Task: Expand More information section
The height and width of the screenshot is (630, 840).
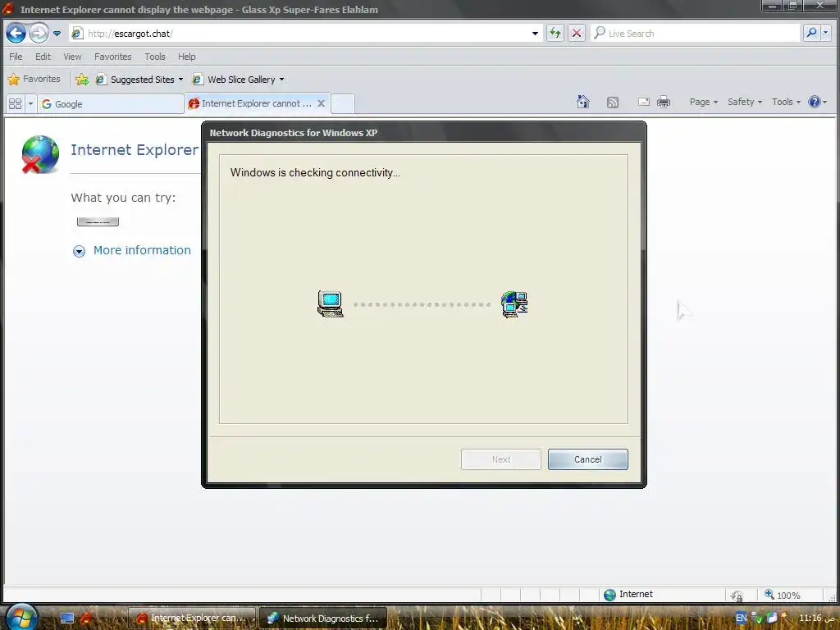Action: [x=79, y=251]
